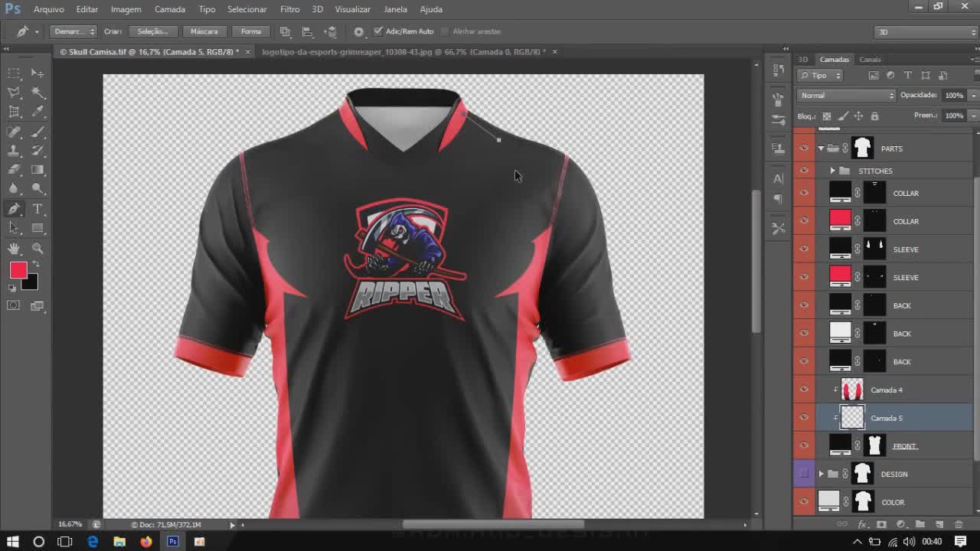
Task: Hide the Camada 5 layer
Action: [x=804, y=418]
